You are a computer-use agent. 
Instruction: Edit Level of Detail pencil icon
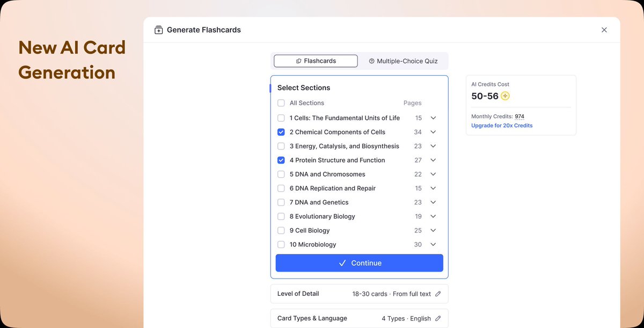pyautogui.click(x=438, y=294)
